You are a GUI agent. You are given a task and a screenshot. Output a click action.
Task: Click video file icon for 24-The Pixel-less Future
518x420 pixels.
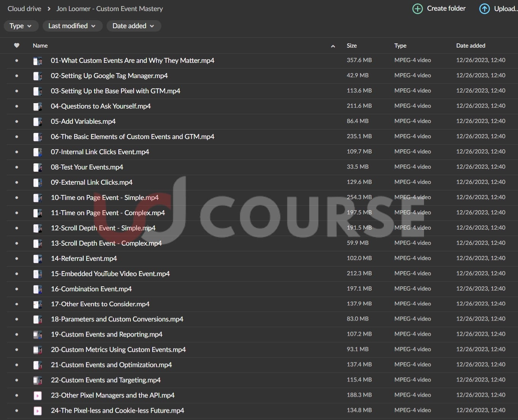tap(38, 411)
